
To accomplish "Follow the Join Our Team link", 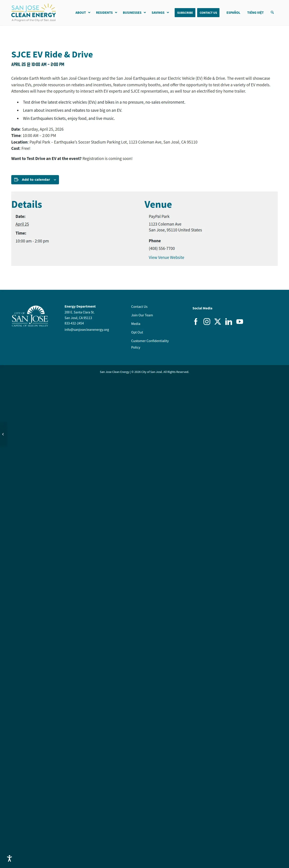I will (142, 315).
